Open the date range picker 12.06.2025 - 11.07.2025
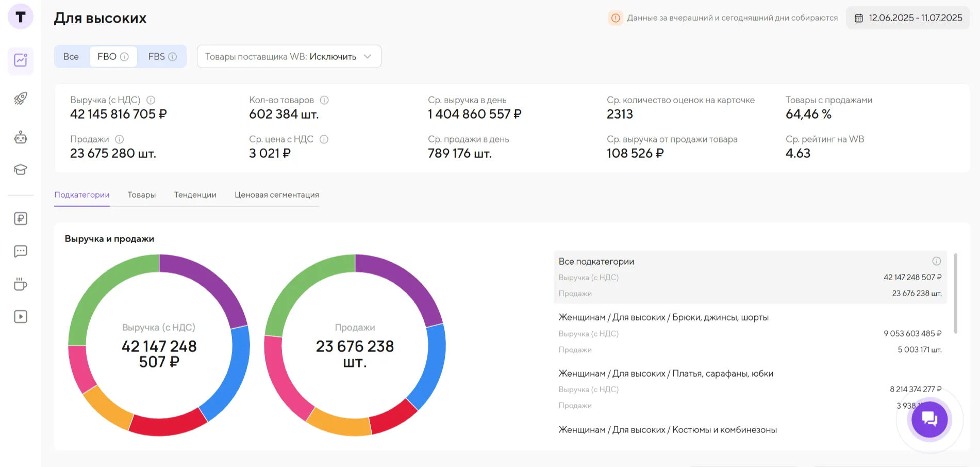 [x=908, y=18]
